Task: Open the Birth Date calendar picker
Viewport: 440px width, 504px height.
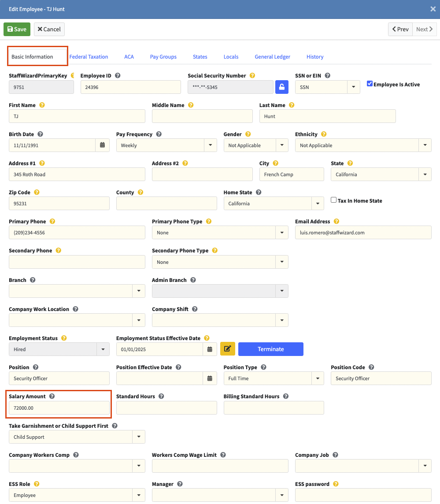Action: [102, 145]
